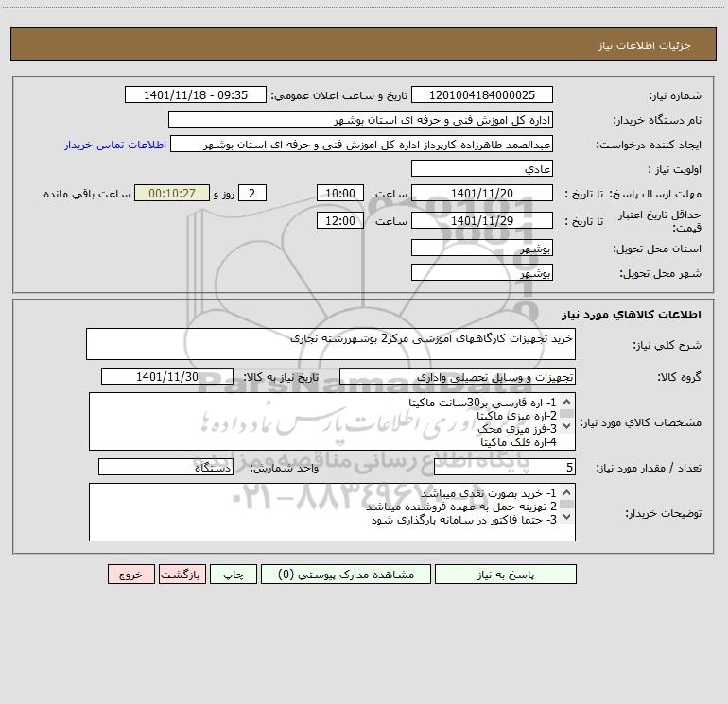Viewport: 728px width, 704px height.
Task: Select note 1- خرید بصورت نقدی میباشد
Action: [489, 493]
